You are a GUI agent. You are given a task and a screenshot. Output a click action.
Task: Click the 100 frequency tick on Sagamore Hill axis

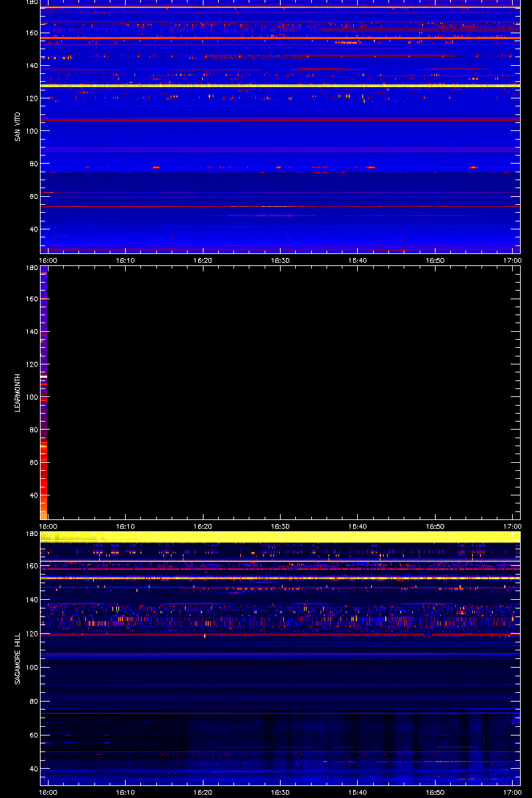point(31,667)
